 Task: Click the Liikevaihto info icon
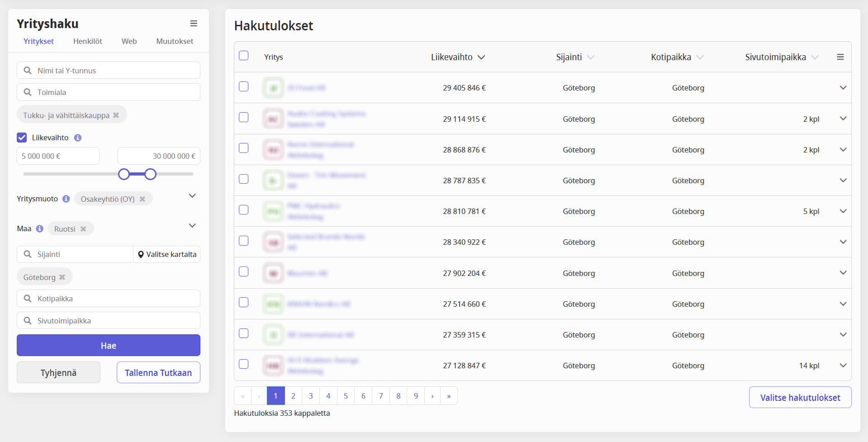[78, 138]
